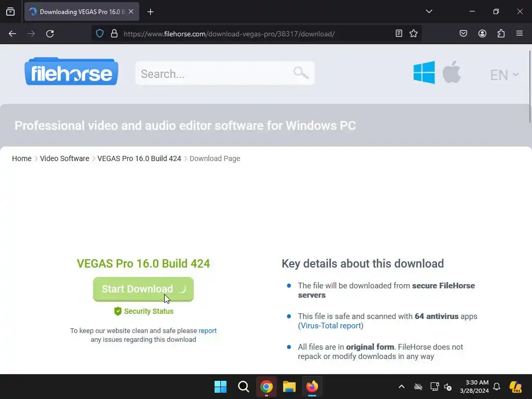Click the Firefox taskbar icon
532x399 pixels.
312,387
